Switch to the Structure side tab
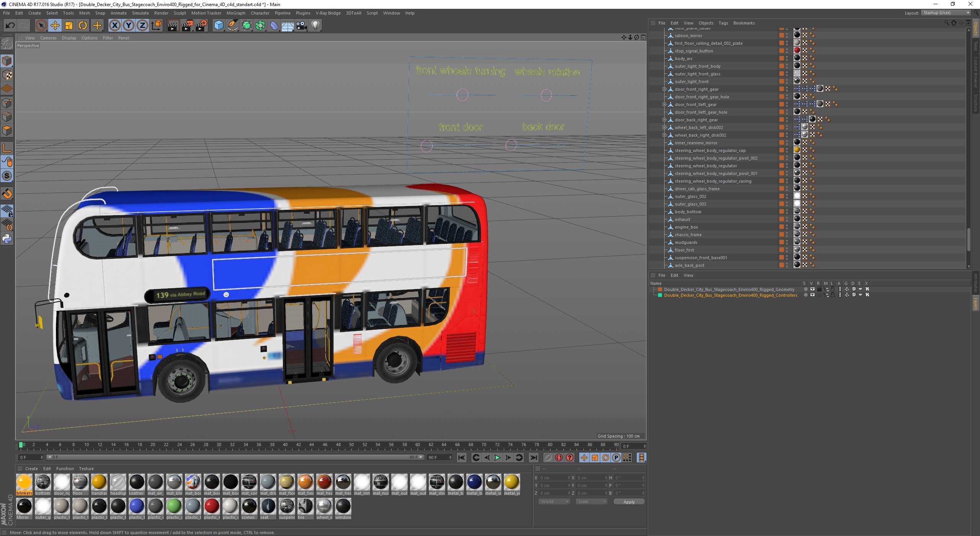 tap(976, 102)
